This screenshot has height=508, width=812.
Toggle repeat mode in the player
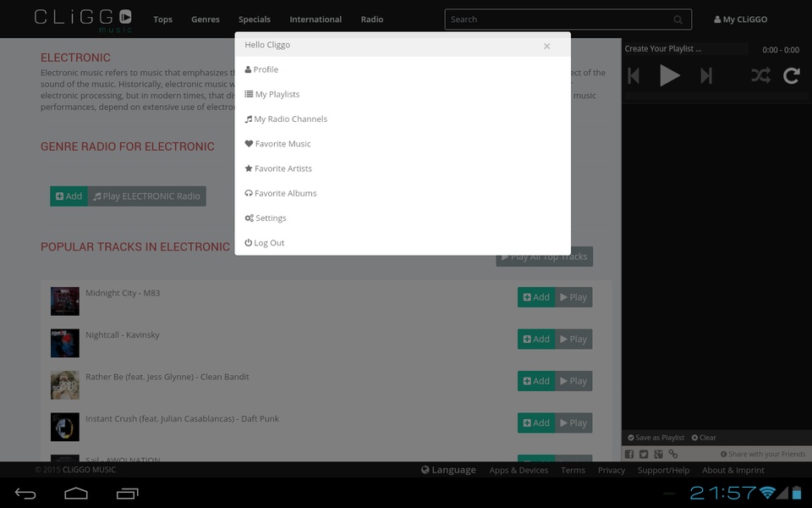point(792,75)
